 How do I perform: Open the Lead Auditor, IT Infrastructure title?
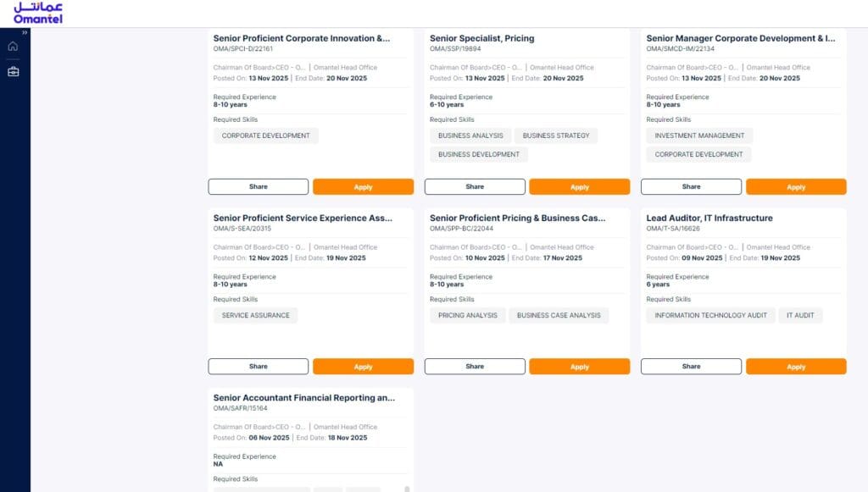[x=709, y=218]
